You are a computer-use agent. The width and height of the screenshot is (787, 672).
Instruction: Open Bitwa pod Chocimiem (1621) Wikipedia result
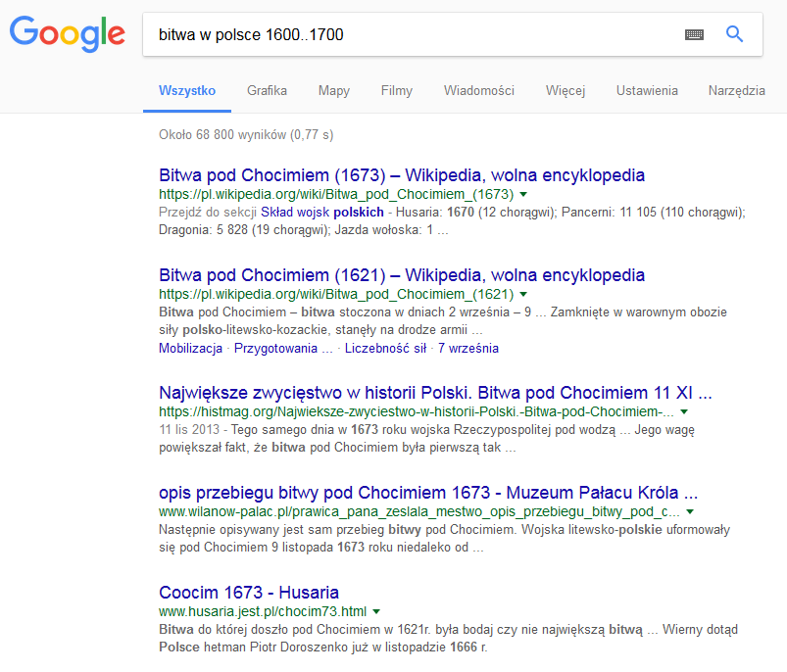(x=402, y=275)
